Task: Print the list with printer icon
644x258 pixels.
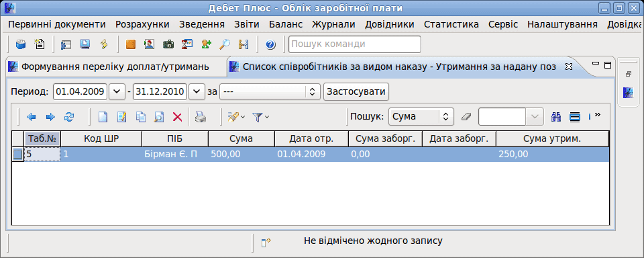Action: pos(201,117)
